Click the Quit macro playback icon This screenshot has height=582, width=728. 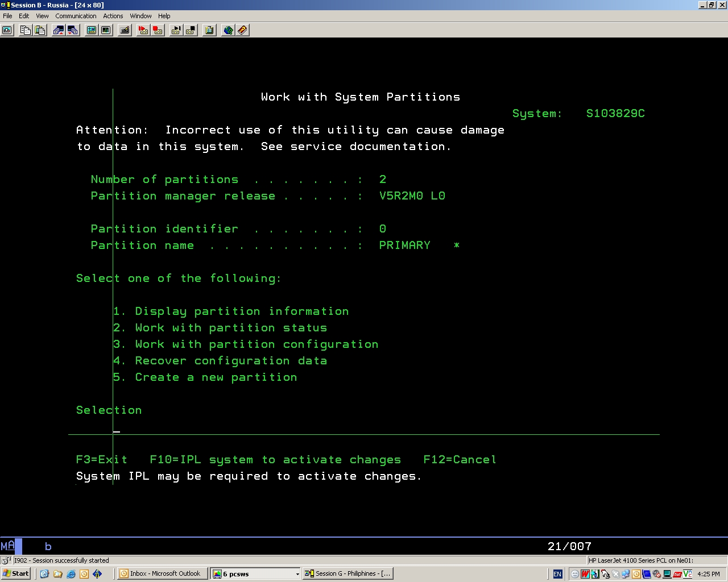(x=191, y=30)
